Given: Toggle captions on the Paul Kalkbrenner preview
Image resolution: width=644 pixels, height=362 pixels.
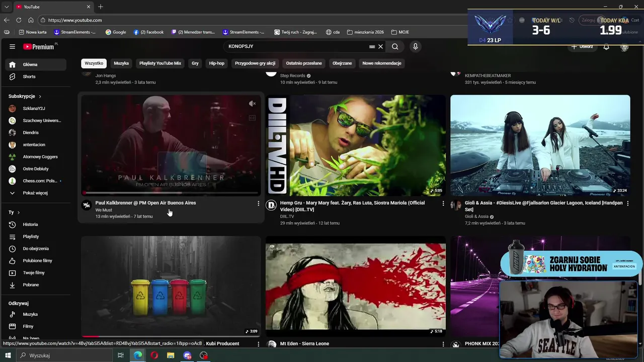Looking at the screenshot, I should (x=252, y=118).
